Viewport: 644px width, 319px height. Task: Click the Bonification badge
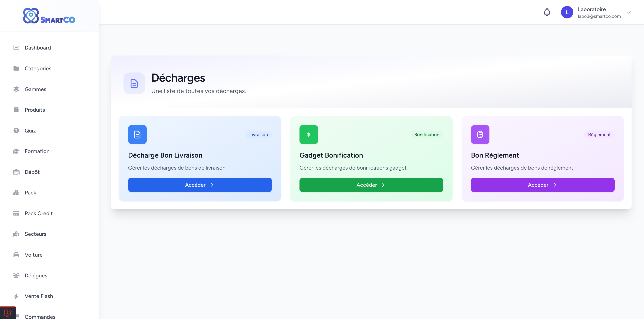426,134
